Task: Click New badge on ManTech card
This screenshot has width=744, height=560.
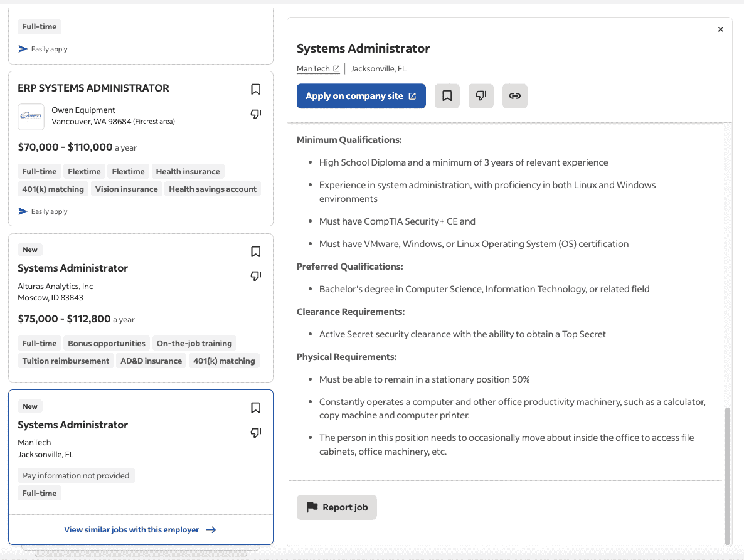Action: pos(30,406)
